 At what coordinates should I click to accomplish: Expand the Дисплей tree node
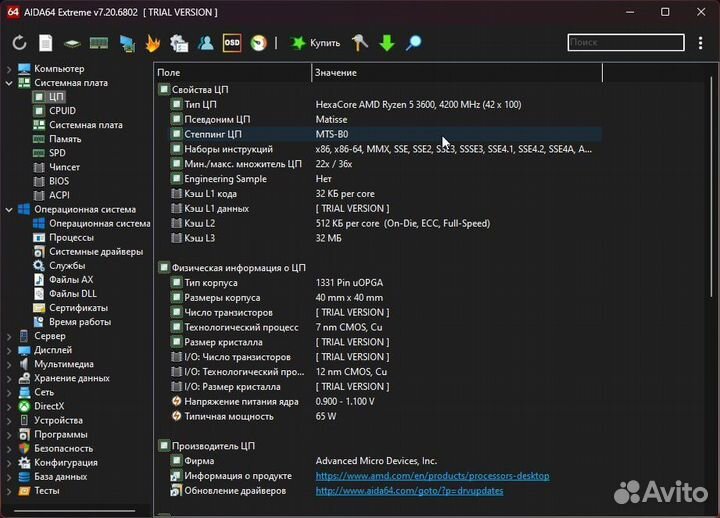[9, 350]
